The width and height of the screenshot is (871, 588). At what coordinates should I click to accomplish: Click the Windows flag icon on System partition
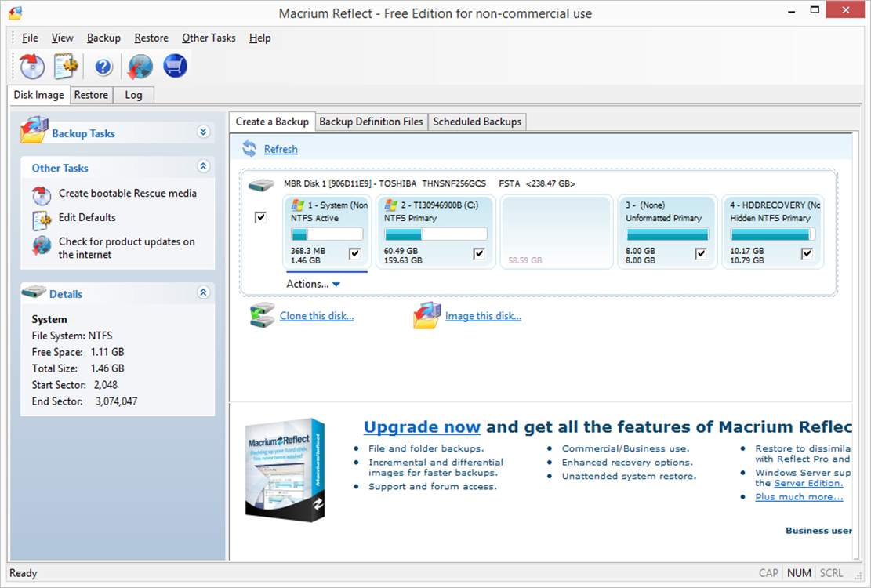tap(298, 205)
